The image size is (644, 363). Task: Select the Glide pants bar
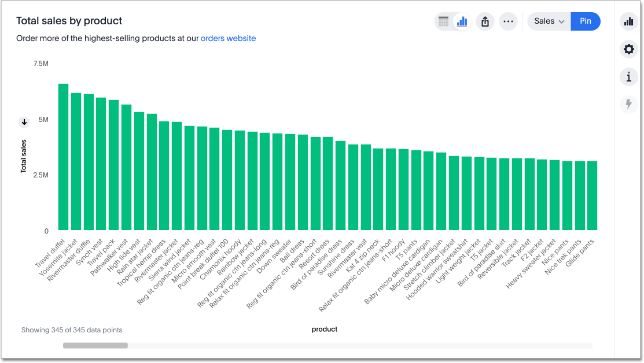point(592,196)
